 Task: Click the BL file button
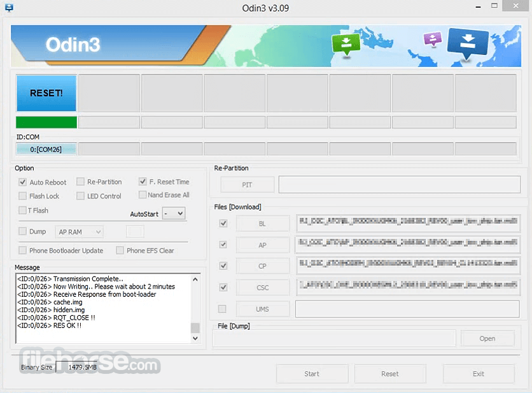coord(263,224)
